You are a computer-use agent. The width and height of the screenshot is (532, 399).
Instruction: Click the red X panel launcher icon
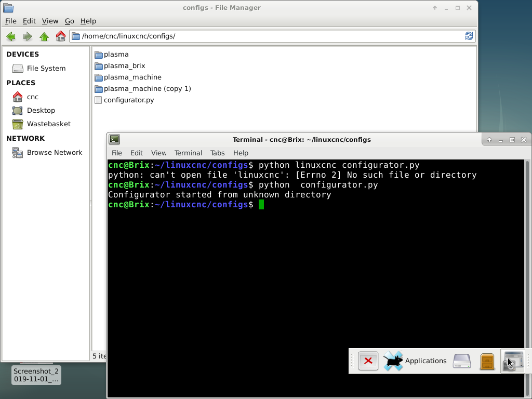click(368, 361)
